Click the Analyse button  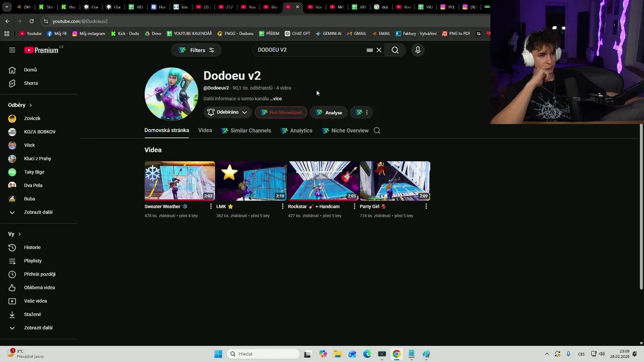point(329,112)
